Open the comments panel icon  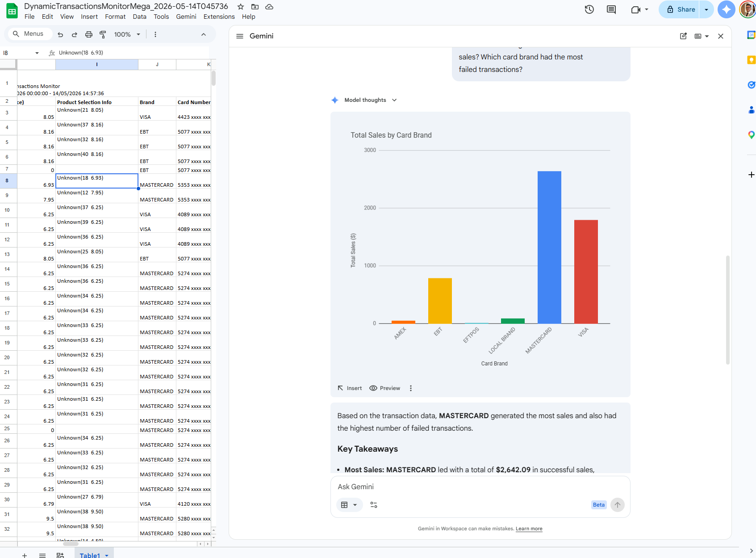pyautogui.click(x=611, y=9)
